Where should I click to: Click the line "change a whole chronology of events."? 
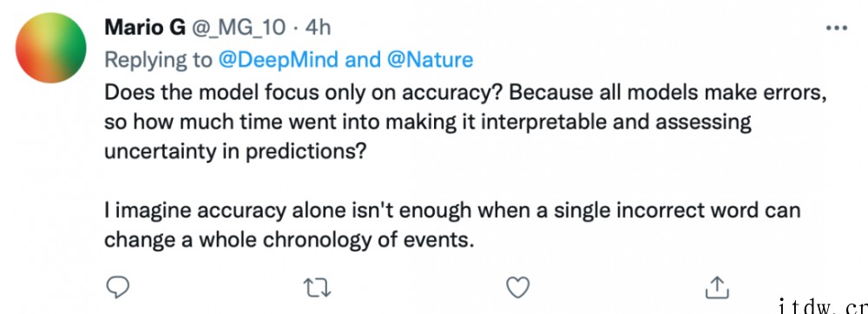[x=290, y=240]
